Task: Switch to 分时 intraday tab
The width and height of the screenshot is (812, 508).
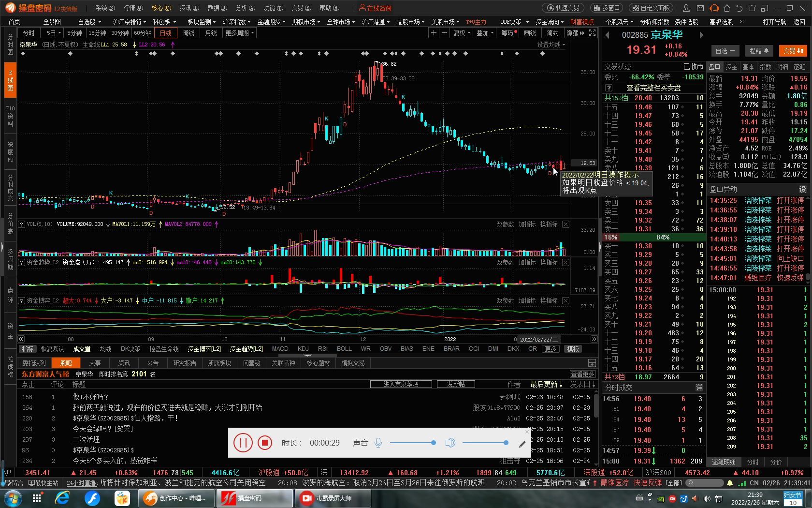Action: point(29,33)
